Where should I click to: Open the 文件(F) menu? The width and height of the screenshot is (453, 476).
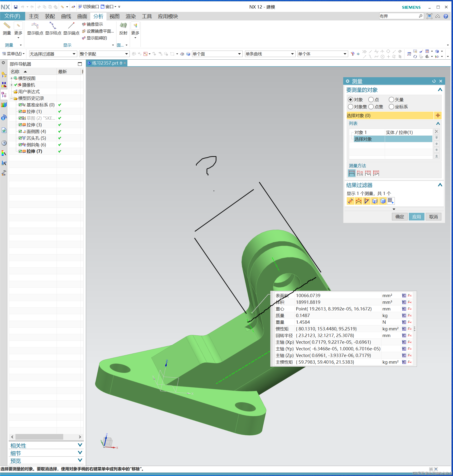point(13,16)
